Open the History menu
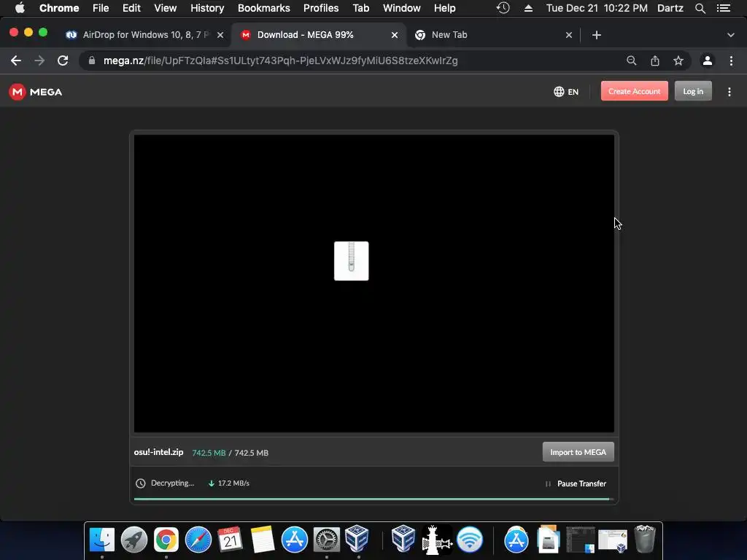The image size is (747, 560). tap(207, 8)
